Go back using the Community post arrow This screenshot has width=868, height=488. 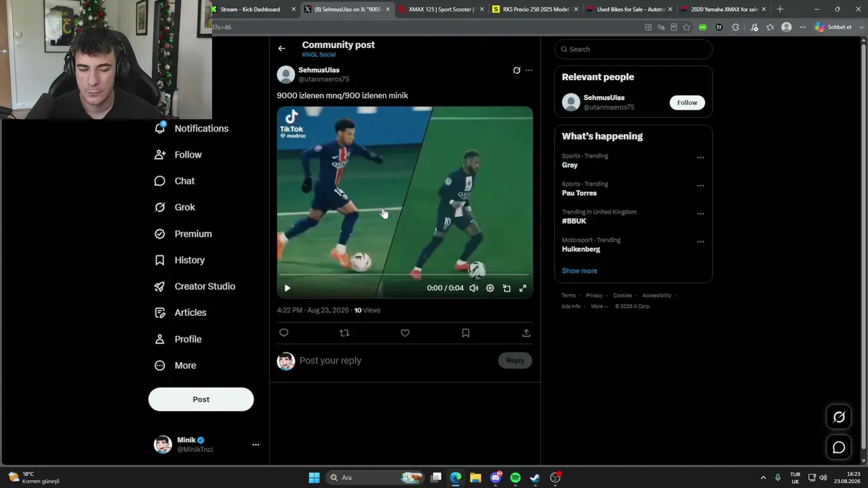[281, 48]
